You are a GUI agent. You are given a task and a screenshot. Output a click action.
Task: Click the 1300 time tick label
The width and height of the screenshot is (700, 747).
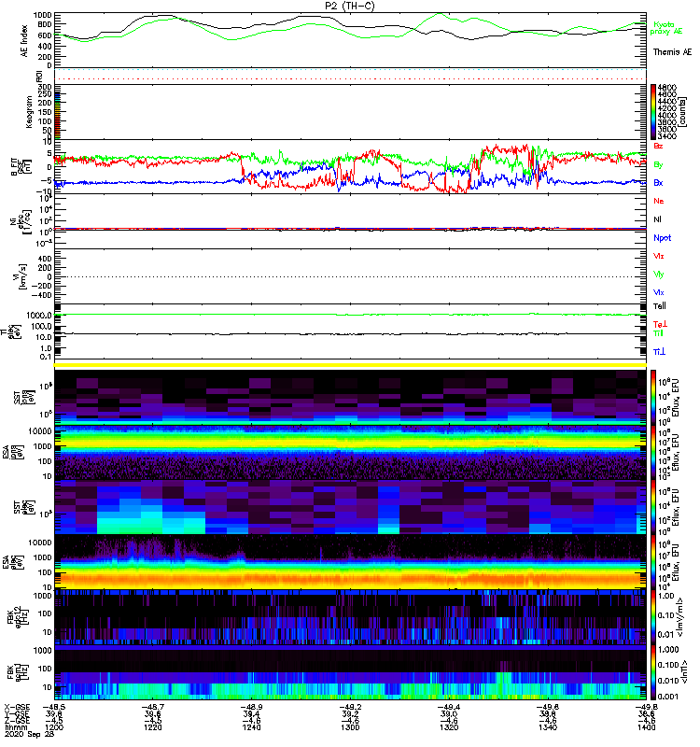[350, 727]
